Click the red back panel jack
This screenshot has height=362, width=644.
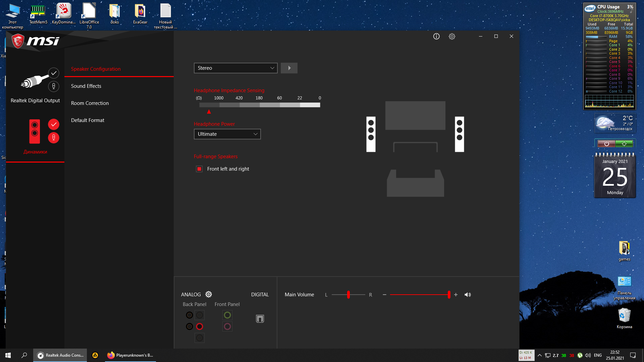pyautogui.click(x=200, y=326)
